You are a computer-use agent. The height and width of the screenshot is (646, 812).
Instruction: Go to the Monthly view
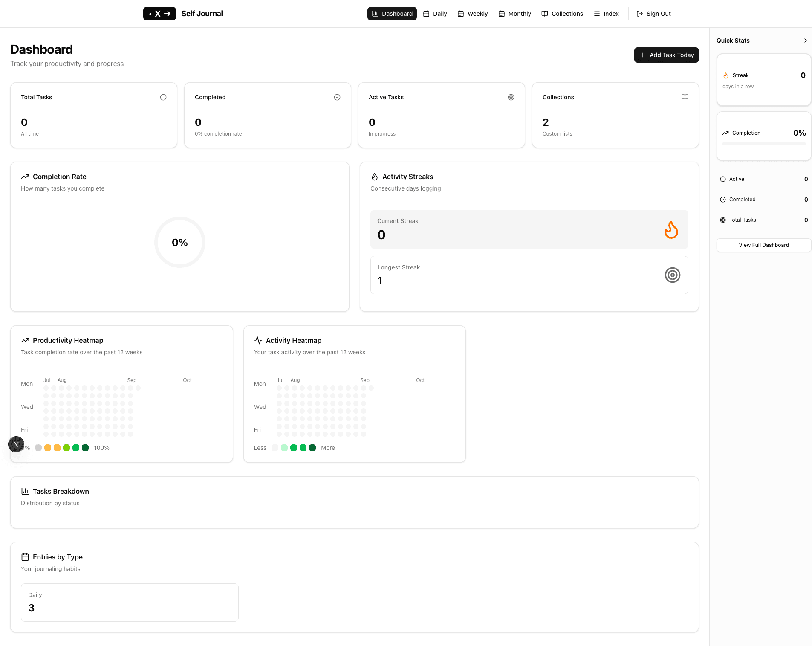click(514, 14)
